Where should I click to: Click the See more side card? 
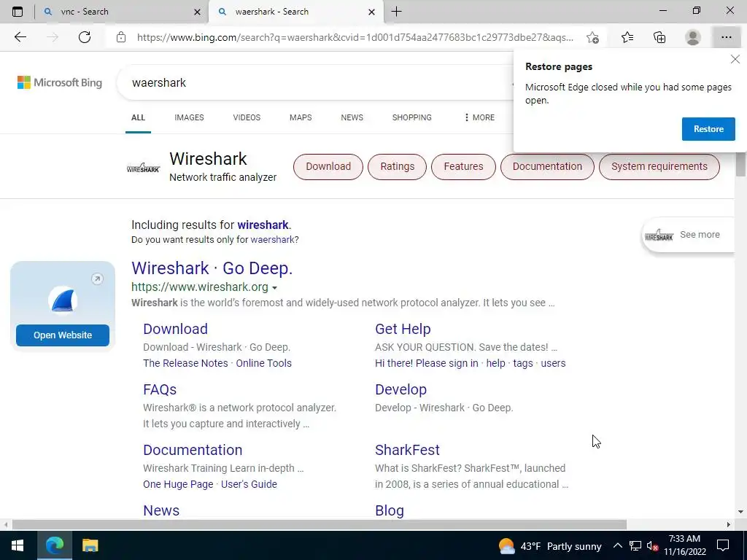coord(689,235)
